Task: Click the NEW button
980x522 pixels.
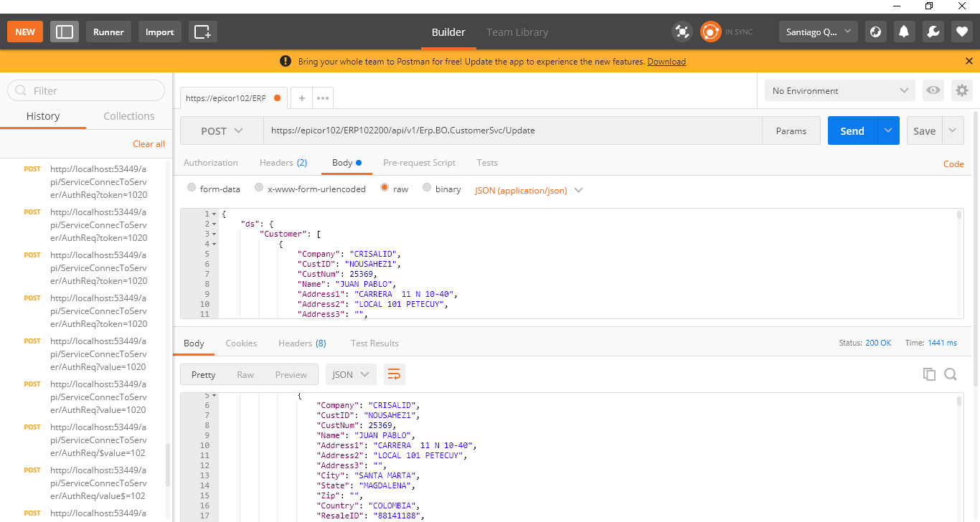Action: coord(25,32)
